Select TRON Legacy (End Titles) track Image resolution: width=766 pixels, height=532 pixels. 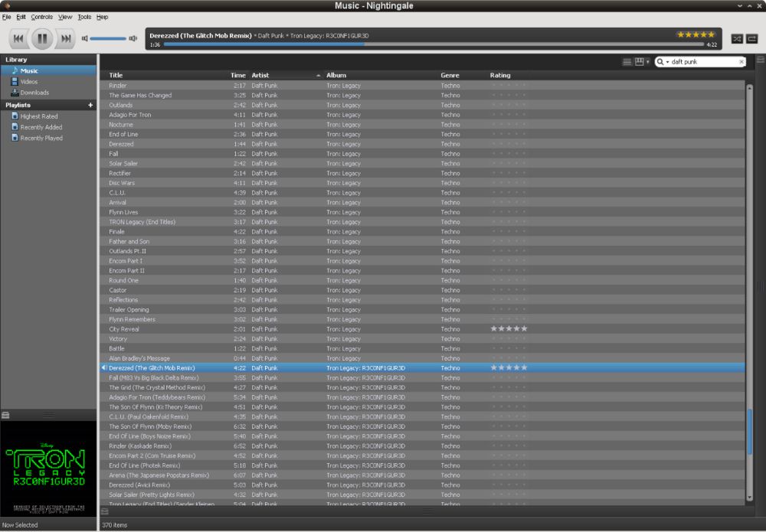[x=423, y=222]
